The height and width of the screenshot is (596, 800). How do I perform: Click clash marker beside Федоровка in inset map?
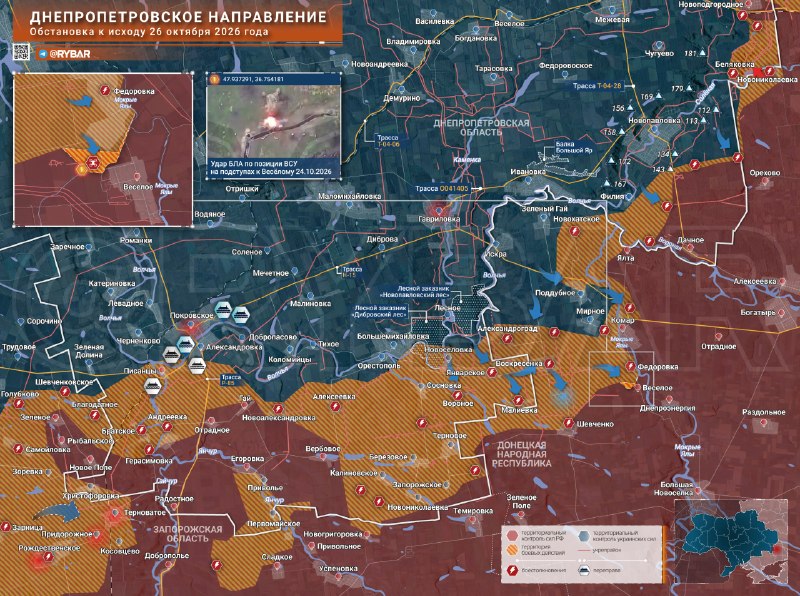coord(105,91)
